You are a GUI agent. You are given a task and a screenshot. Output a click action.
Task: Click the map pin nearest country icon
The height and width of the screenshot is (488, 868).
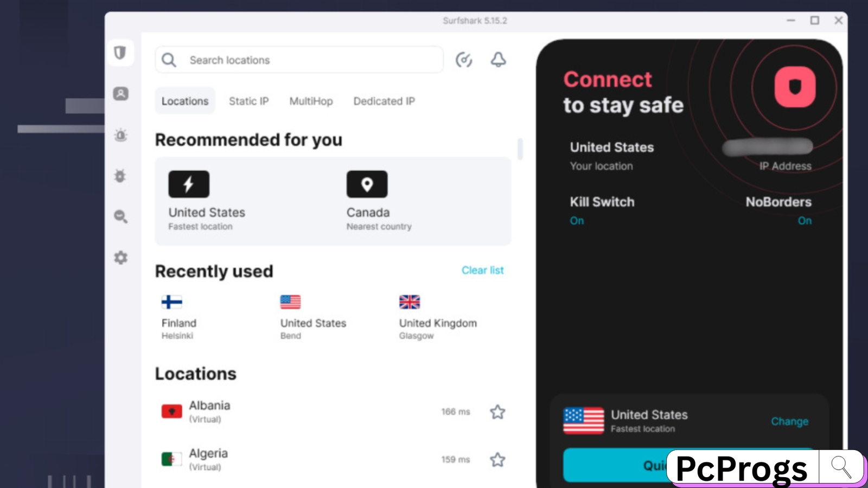367,184
